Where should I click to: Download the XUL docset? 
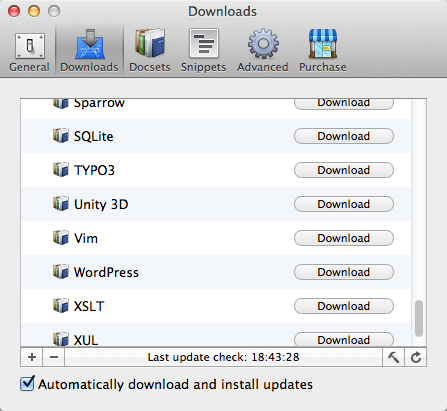pyautogui.click(x=344, y=339)
